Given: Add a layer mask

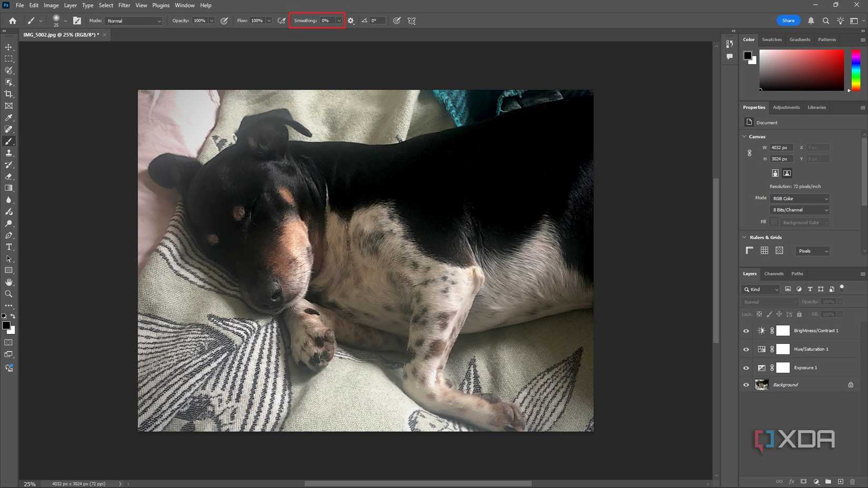Looking at the screenshot, I should tap(804, 481).
